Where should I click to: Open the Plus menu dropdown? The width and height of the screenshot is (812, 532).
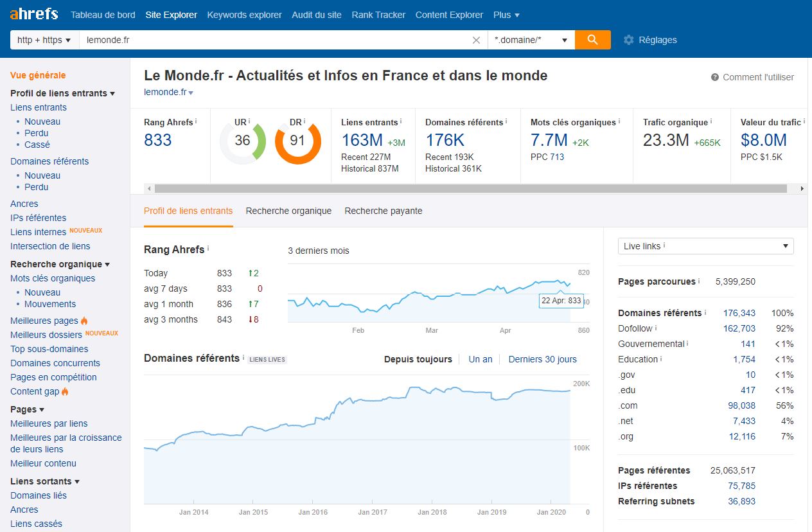(x=506, y=15)
